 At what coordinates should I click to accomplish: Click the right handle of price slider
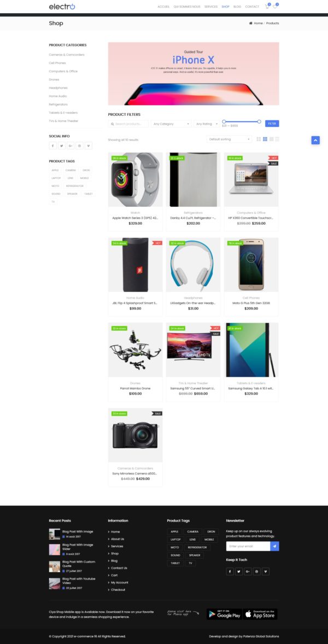pyautogui.click(x=259, y=121)
